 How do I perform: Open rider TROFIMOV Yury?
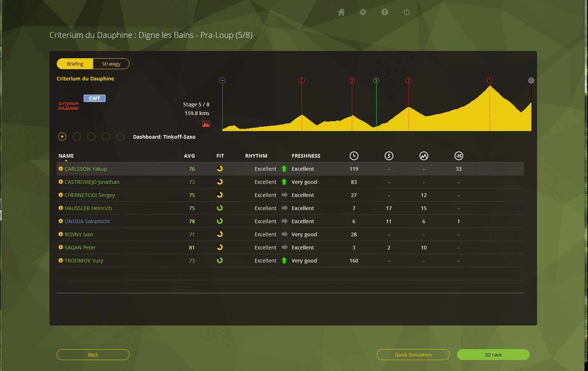[x=84, y=261]
